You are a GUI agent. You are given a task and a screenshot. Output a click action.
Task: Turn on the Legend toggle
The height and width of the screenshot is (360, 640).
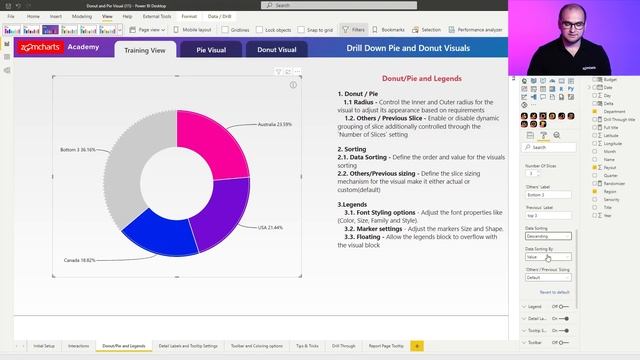564,307
